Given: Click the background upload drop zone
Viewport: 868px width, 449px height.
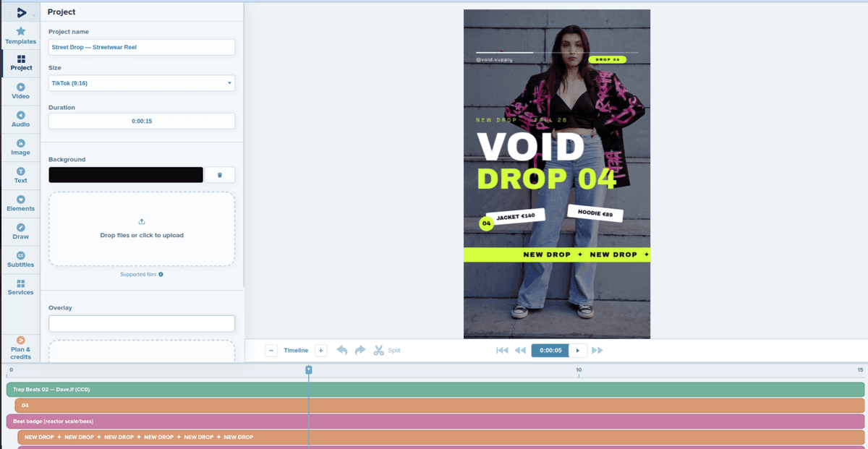Looking at the screenshot, I should pos(142,229).
